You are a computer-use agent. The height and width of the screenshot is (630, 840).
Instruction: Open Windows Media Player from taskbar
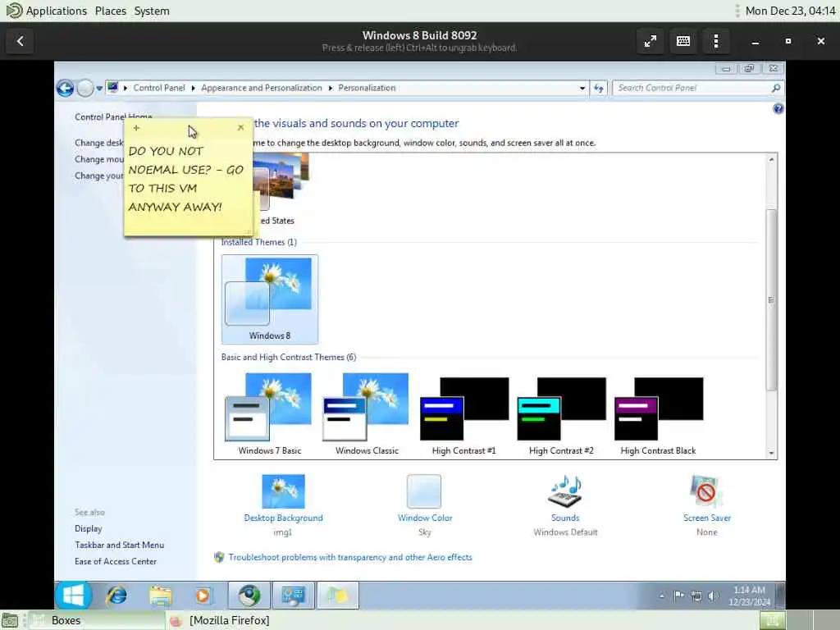point(203,596)
